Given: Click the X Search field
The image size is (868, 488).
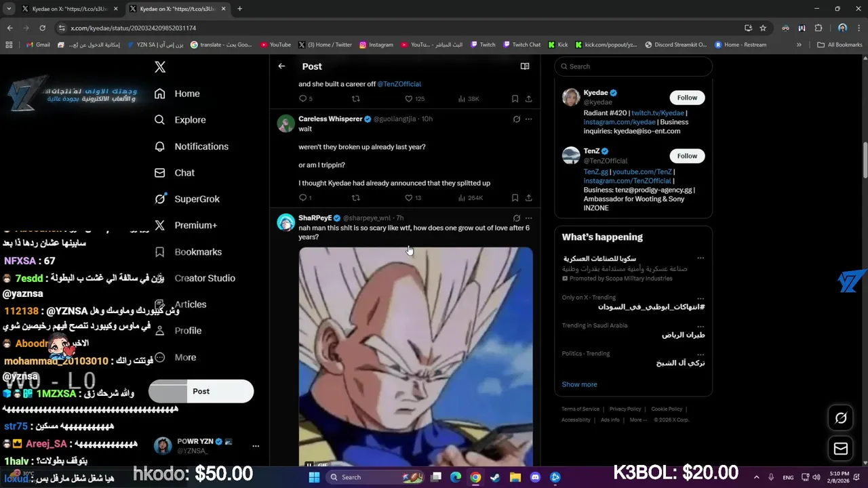Looking at the screenshot, I should click(x=633, y=66).
